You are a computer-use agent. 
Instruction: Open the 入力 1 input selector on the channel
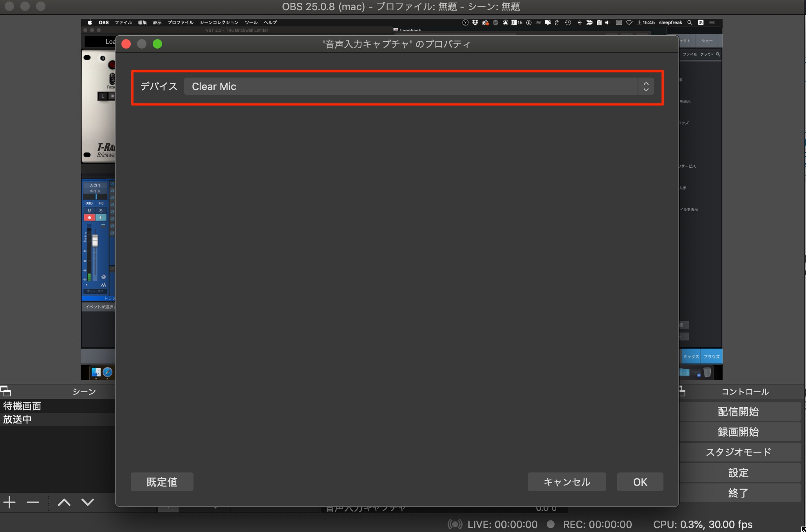[95, 185]
